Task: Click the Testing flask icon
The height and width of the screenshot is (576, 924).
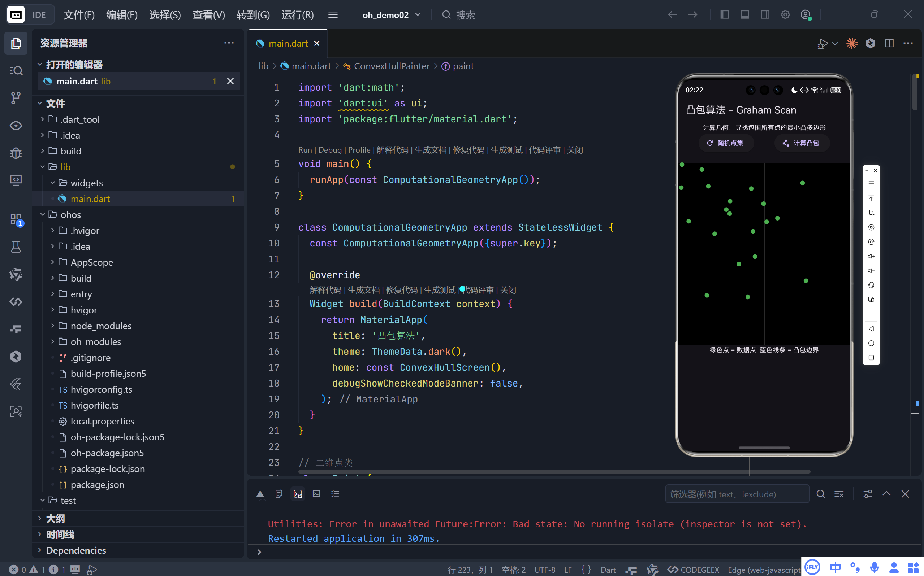Action: tap(16, 247)
